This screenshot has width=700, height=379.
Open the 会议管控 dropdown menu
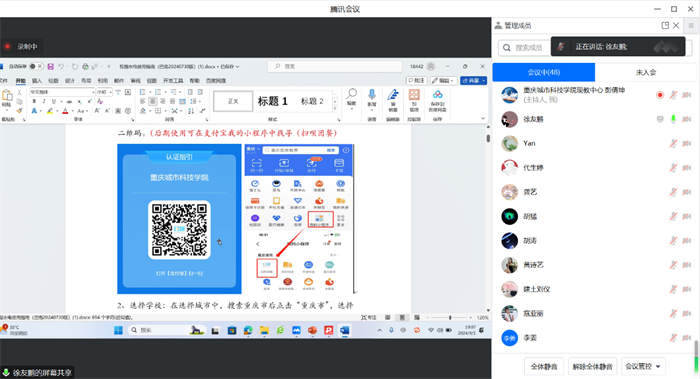click(642, 367)
